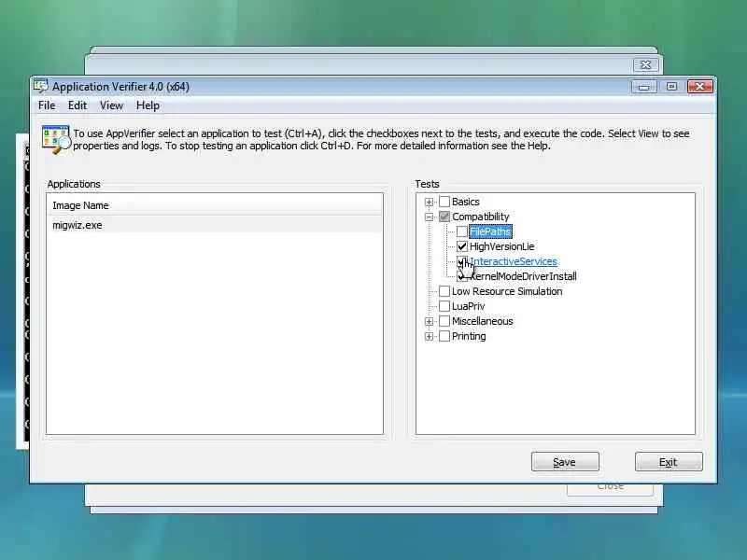
Task: Open the Edit menu
Action: coord(78,105)
